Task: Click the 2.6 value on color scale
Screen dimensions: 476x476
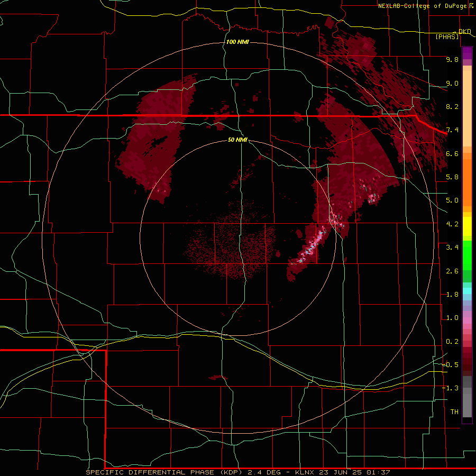Action: (452, 271)
